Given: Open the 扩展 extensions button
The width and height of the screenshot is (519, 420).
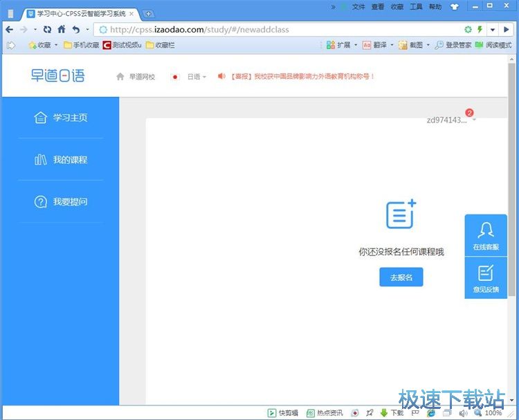Looking at the screenshot, I should pos(338,45).
